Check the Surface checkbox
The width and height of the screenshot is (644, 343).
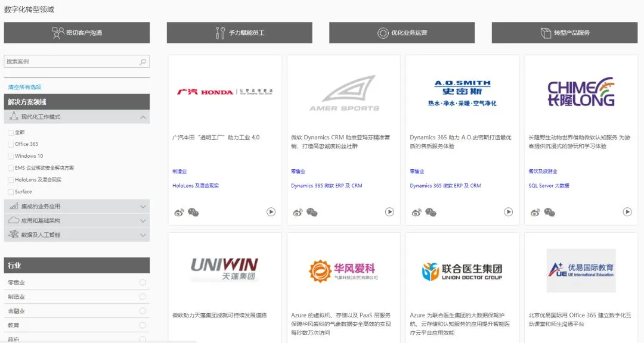[11, 192]
